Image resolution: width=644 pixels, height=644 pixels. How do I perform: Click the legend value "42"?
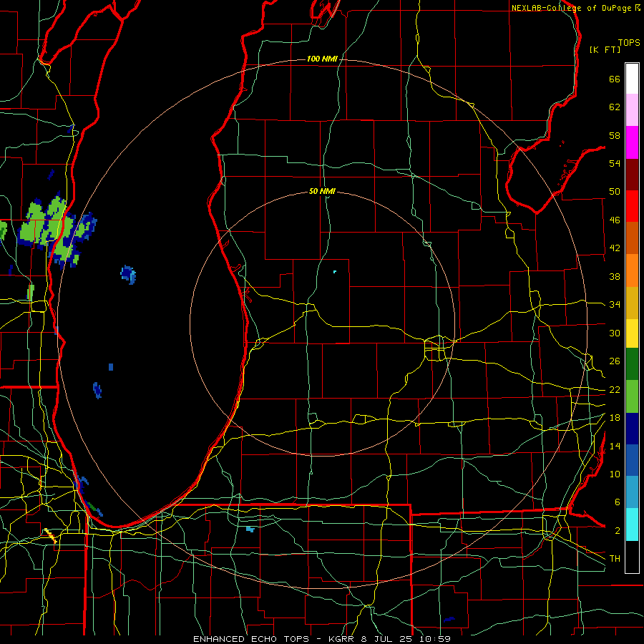[615, 248]
